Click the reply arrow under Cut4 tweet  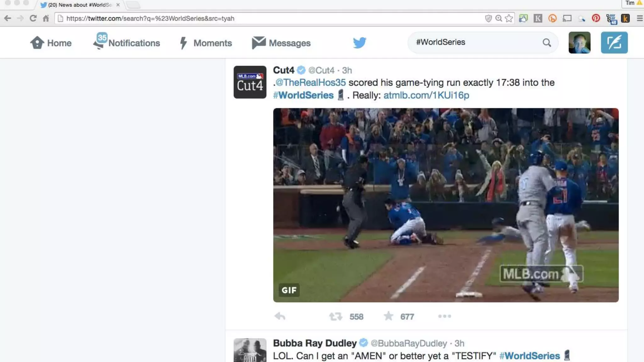280,316
